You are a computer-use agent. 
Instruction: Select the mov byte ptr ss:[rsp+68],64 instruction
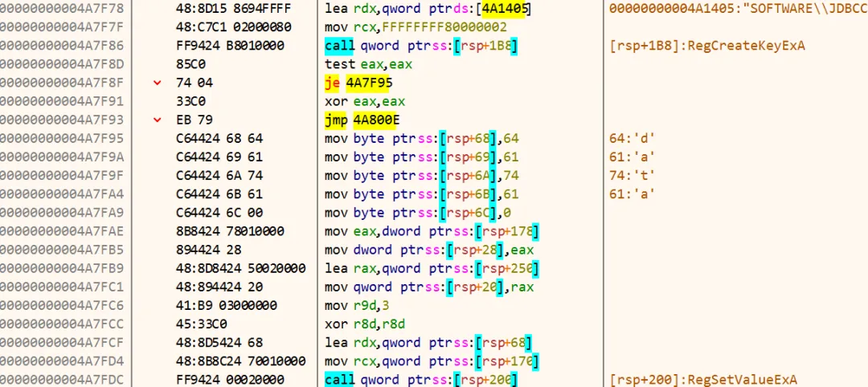tap(423, 138)
